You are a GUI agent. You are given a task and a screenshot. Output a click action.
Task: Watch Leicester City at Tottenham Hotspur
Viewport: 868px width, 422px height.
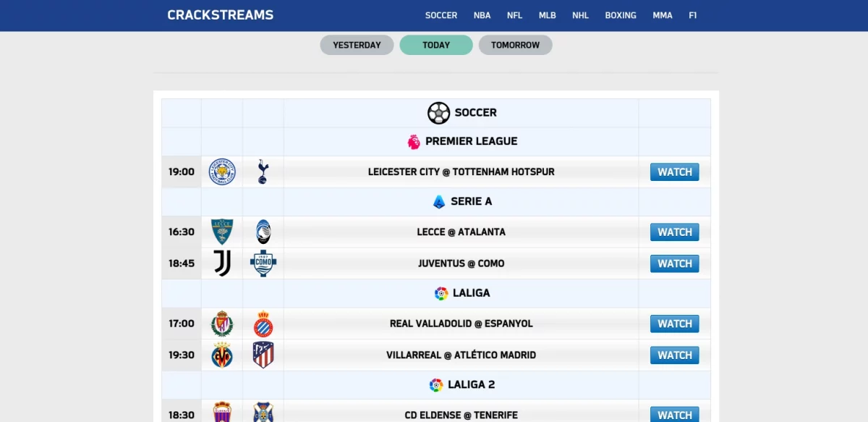click(674, 172)
